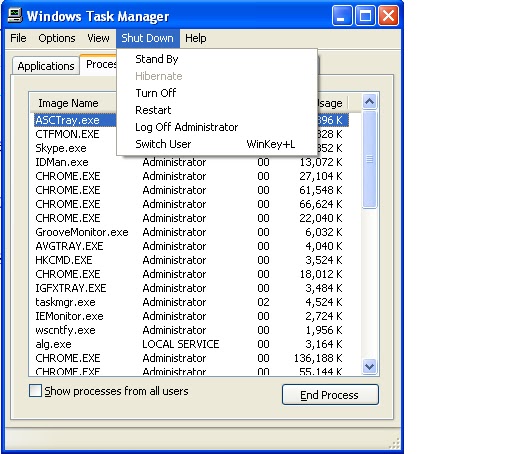Screen dimensions: 512x454
Task: Select the taskmgr.exe process
Action: tap(191, 302)
